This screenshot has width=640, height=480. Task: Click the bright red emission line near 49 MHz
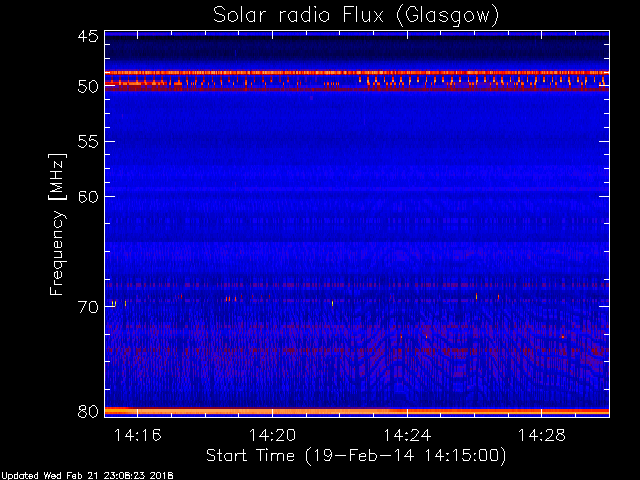tap(357, 73)
